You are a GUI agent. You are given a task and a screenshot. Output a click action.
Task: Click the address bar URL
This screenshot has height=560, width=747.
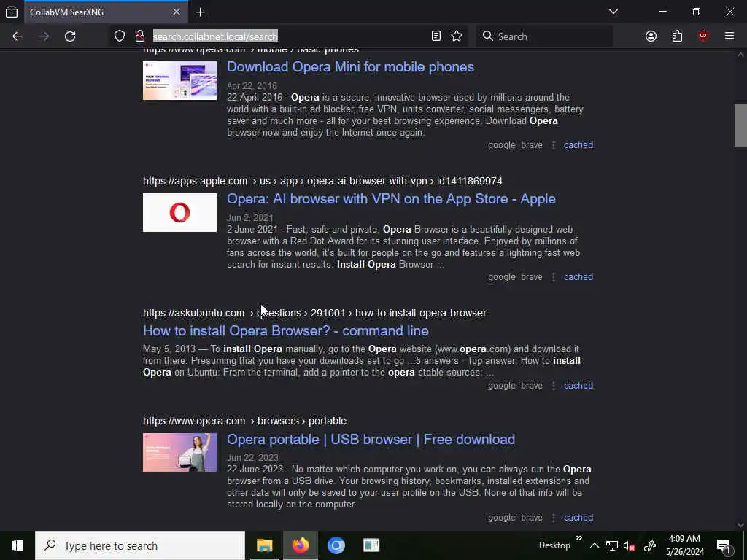tap(215, 36)
